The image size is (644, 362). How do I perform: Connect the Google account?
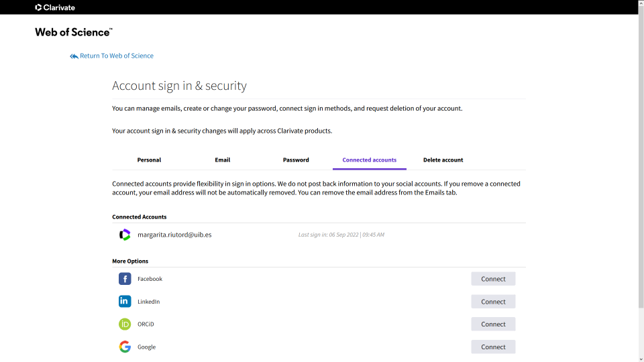[x=493, y=347]
